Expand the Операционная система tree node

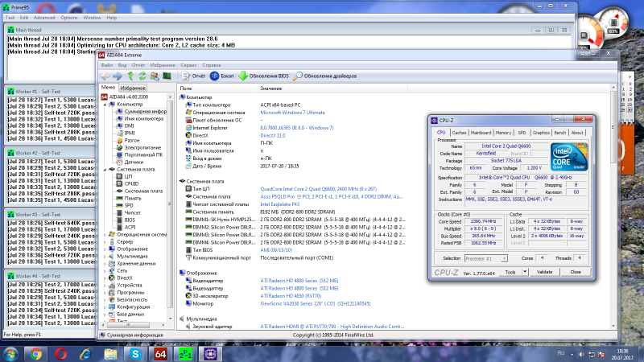(x=105, y=235)
